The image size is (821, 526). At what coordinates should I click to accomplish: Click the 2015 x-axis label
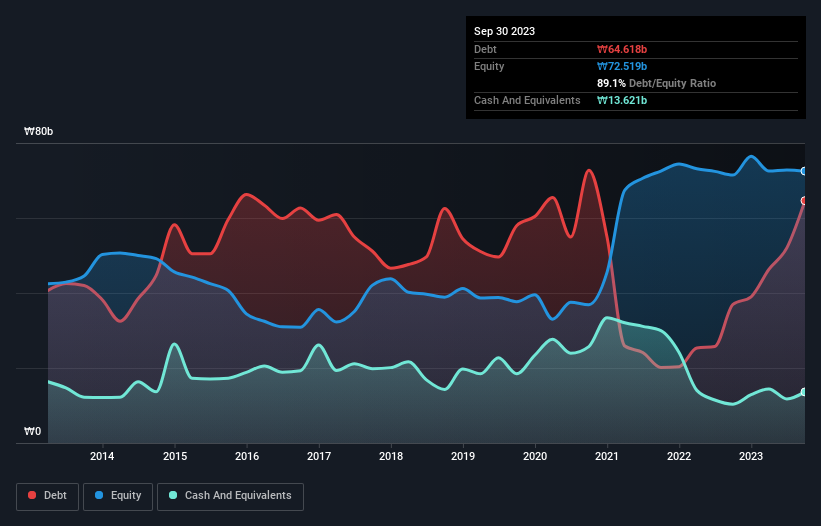(x=175, y=456)
